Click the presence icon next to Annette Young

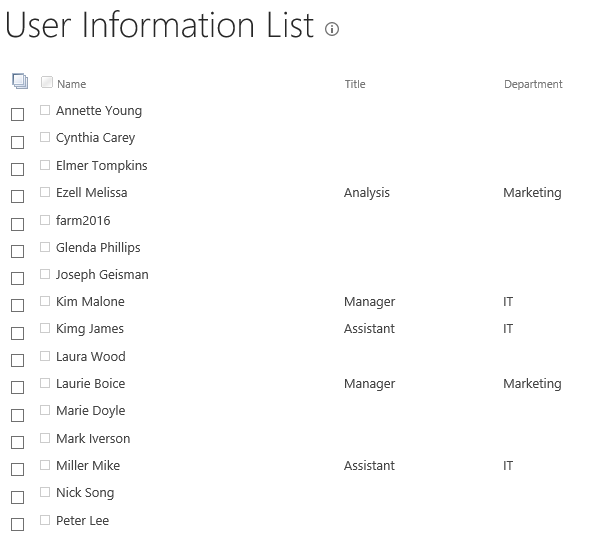coord(45,110)
